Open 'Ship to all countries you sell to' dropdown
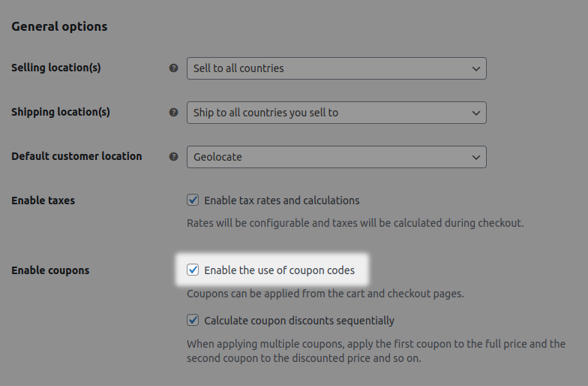588x386 pixels. [x=336, y=113]
